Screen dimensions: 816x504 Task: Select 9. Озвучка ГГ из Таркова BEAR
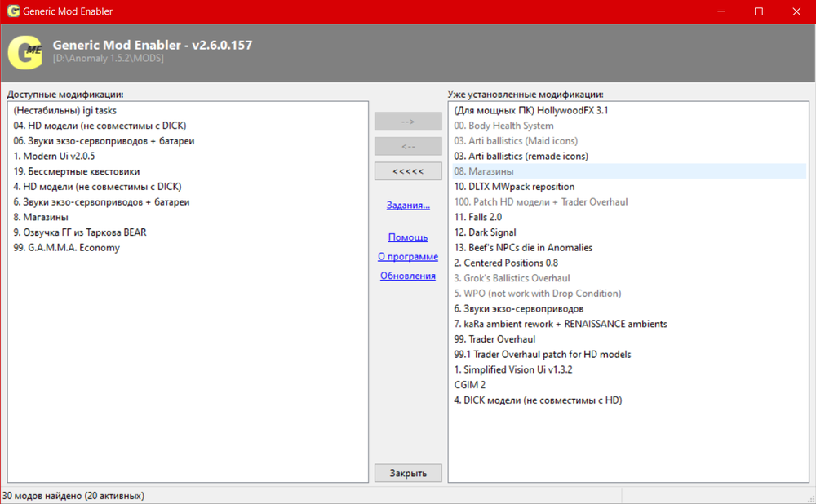[80, 232]
